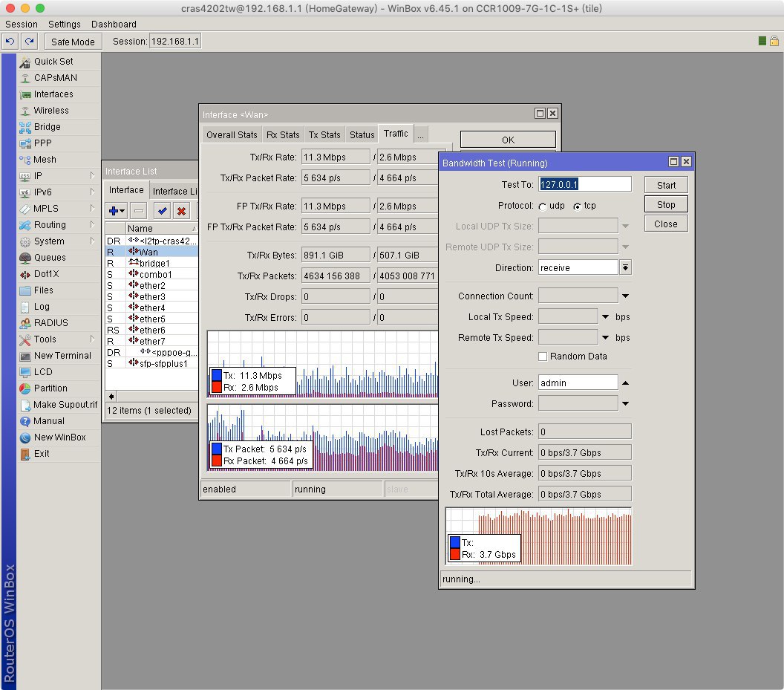Open the Session menu

point(22,24)
